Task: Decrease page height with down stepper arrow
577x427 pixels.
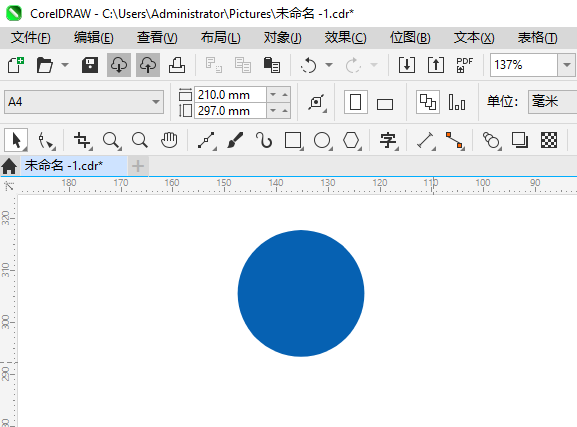Action: [273, 110]
